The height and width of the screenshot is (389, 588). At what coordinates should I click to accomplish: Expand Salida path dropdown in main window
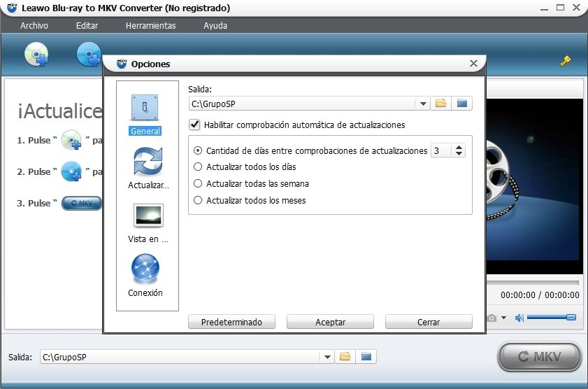point(327,357)
